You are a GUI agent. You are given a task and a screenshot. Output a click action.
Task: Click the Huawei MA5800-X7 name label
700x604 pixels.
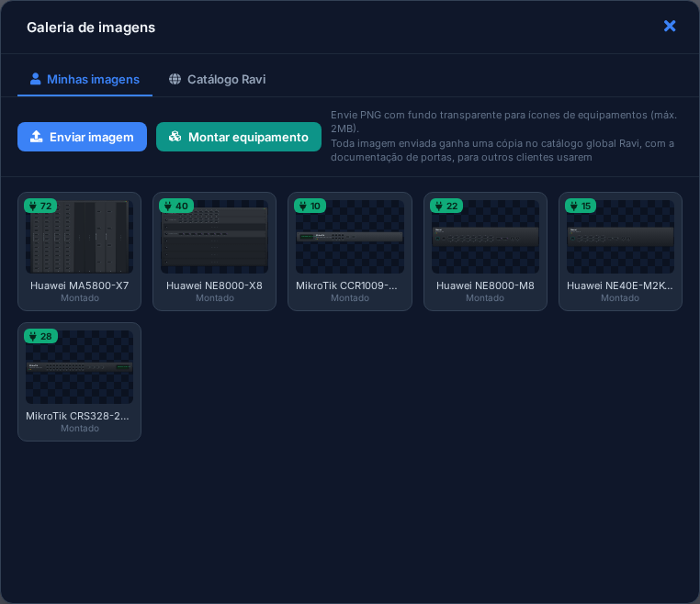(80, 285)
